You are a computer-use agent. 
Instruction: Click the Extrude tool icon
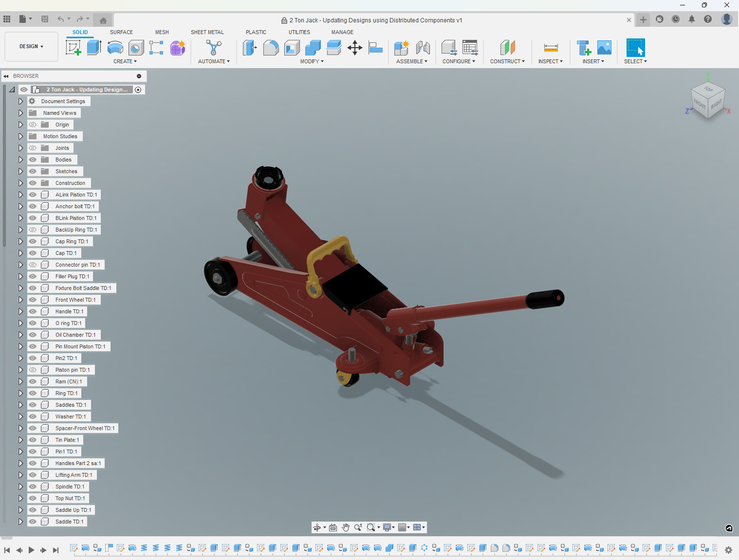click(94, 48)
